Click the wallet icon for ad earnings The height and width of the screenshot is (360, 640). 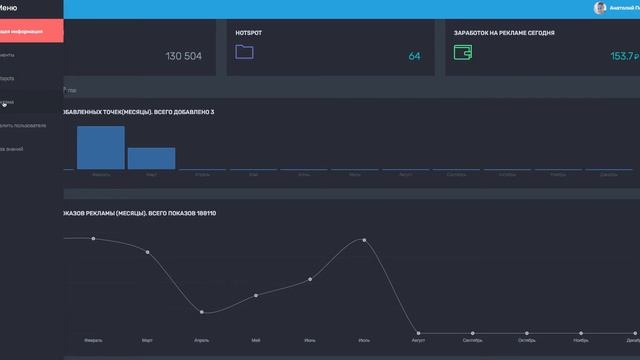pyautogui.click(x=463, y=52)
